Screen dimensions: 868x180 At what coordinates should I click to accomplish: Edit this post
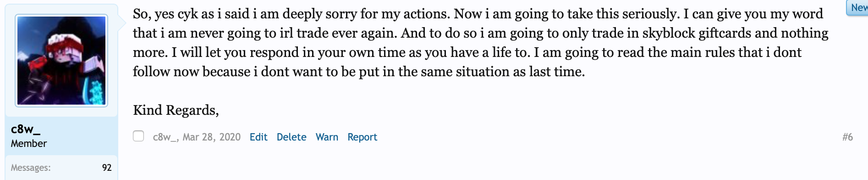pos(258,137)
